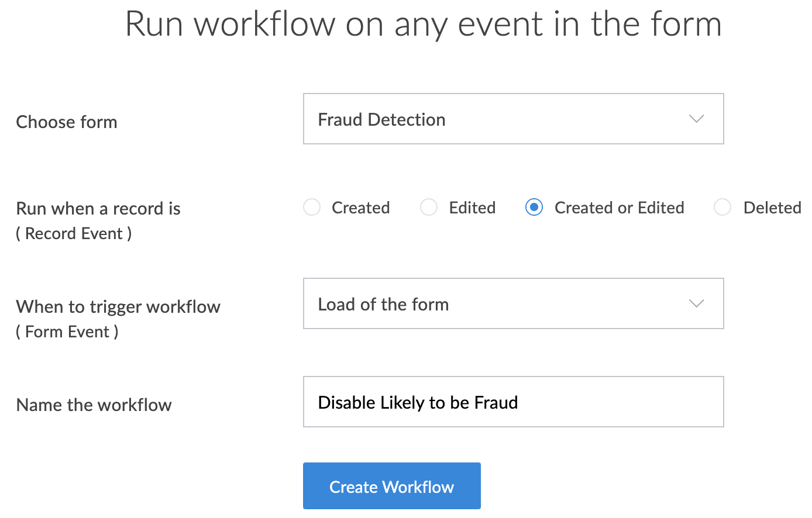Select the Created or Edited radio button
Screen dimensions: 812x518
coord(534,208)
